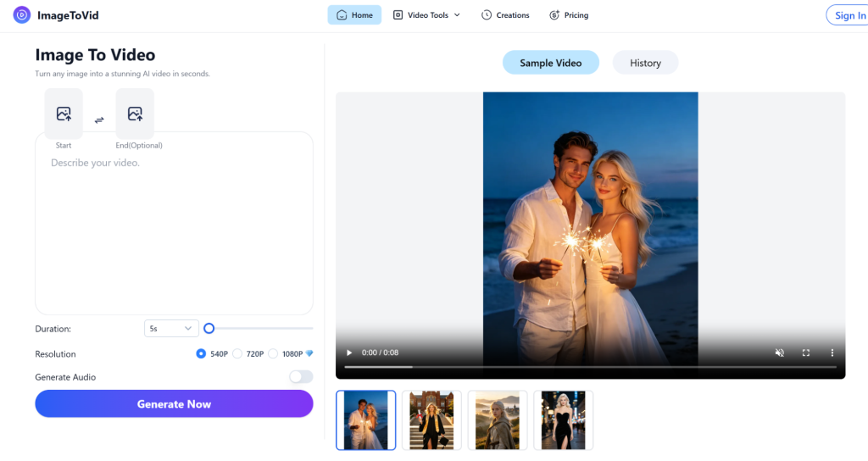Image resolution: width=868 pixels, height=461 pixels.
Task: Select 540P resolution
Action: (201, 353)
